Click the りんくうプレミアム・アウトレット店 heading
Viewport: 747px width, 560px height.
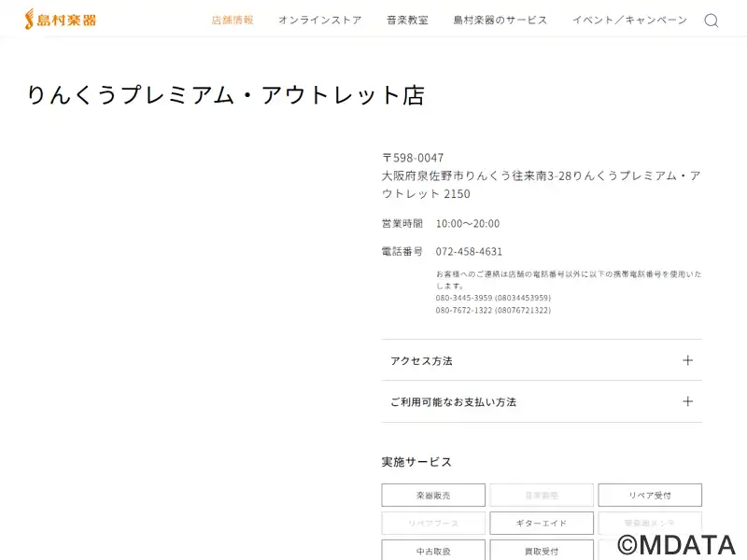225,95
